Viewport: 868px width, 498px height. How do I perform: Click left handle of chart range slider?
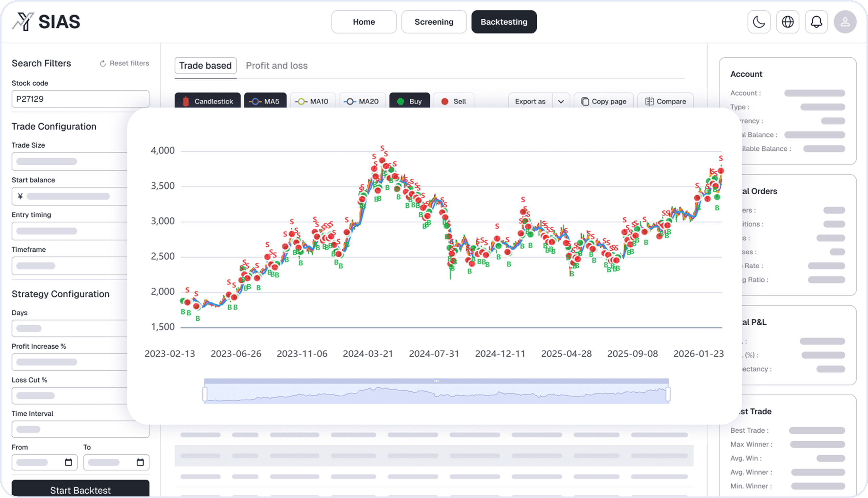(205, 394)
